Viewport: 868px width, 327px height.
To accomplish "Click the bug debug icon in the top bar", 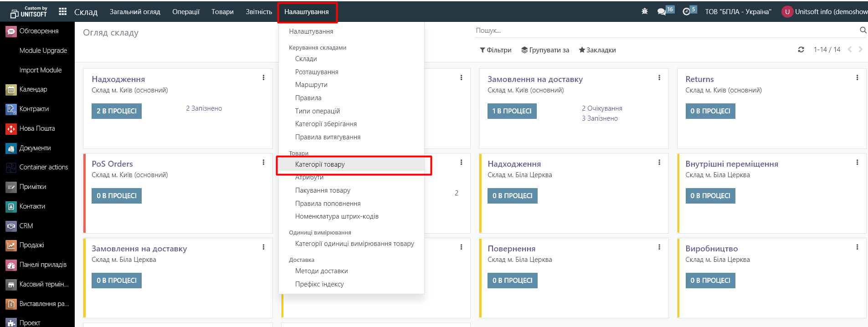I will [x=644, y=11].
